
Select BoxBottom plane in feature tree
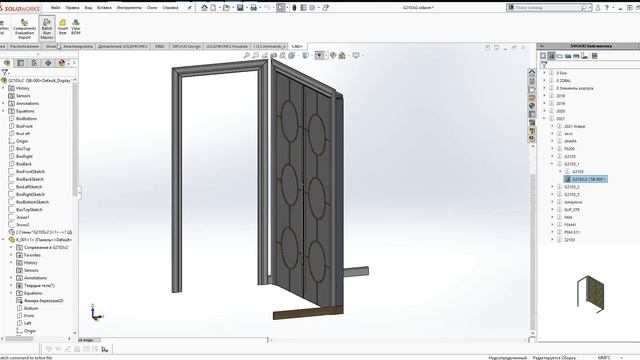pyautogui.click(x=26, y=118)
